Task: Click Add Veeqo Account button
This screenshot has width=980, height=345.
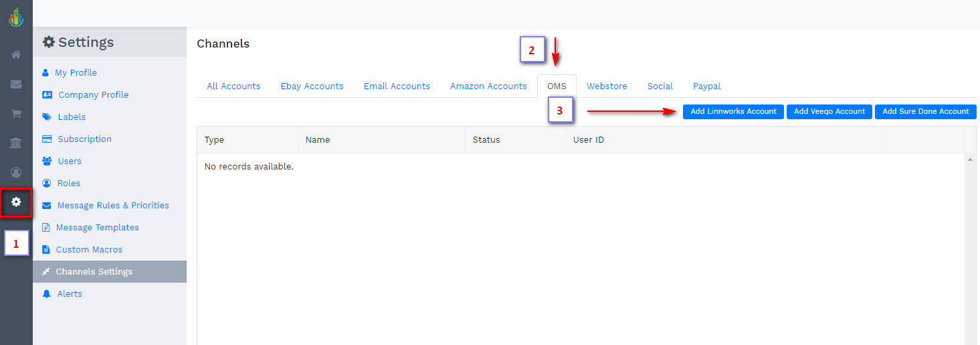Action: [829, 112]
